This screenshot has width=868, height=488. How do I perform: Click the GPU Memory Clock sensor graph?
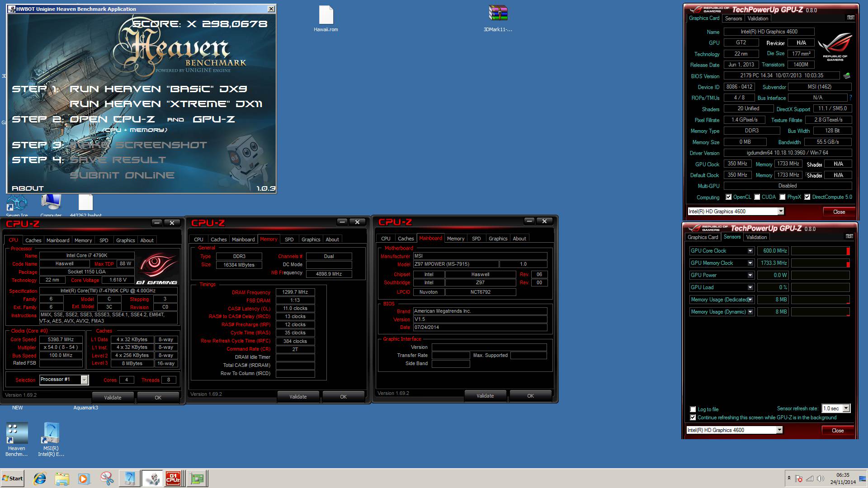point(820,263)
